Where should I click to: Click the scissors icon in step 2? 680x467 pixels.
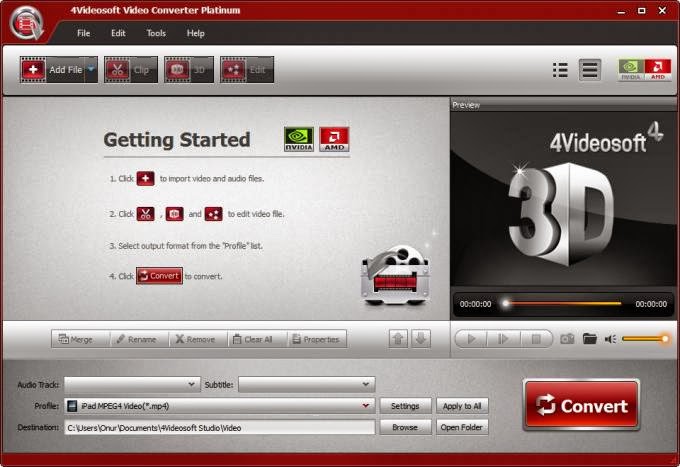pos(146,214)
